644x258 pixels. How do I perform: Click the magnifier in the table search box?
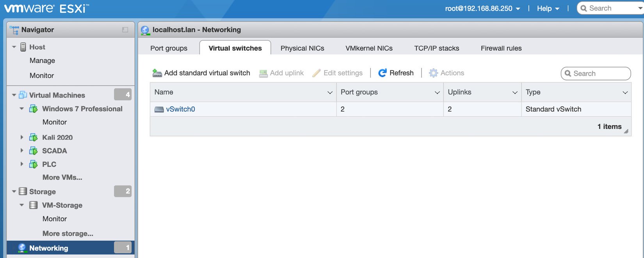[x=568, y=73]
